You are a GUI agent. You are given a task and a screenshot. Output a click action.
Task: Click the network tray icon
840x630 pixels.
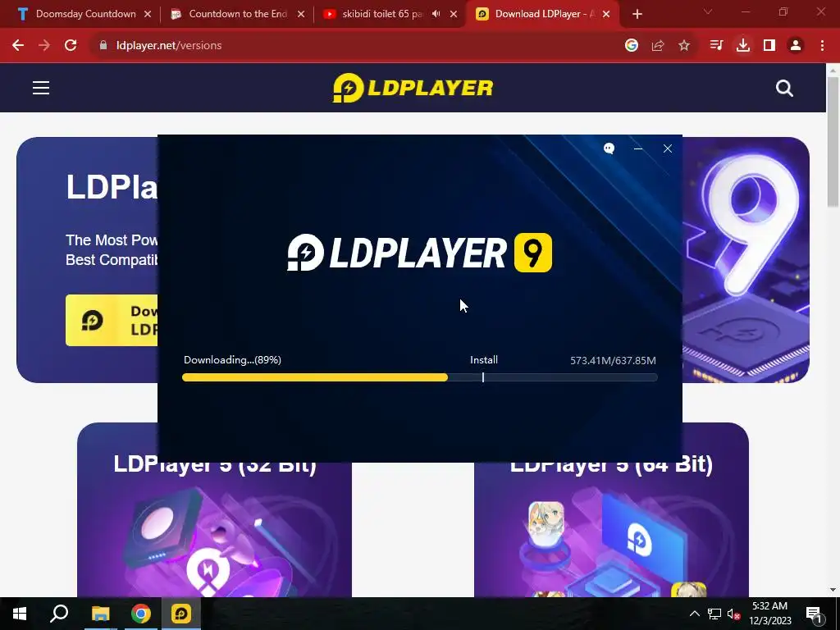click(x=714, y=614)
